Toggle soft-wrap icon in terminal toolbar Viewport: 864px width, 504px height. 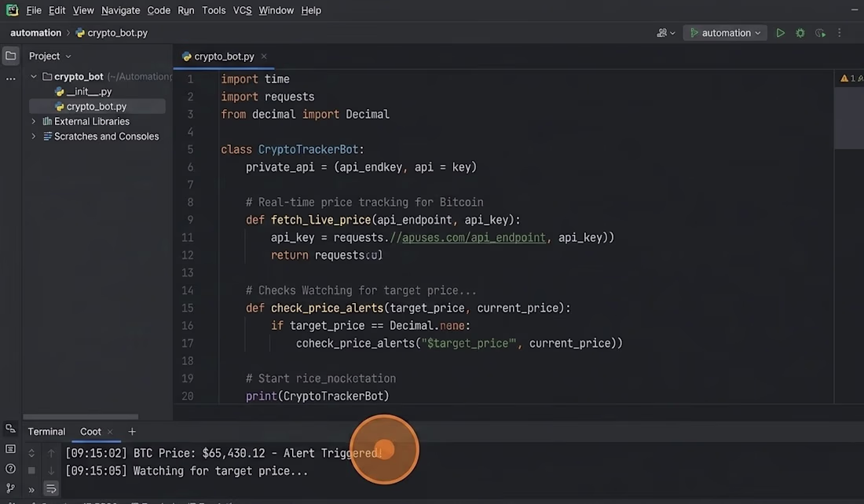coord(51,488)
